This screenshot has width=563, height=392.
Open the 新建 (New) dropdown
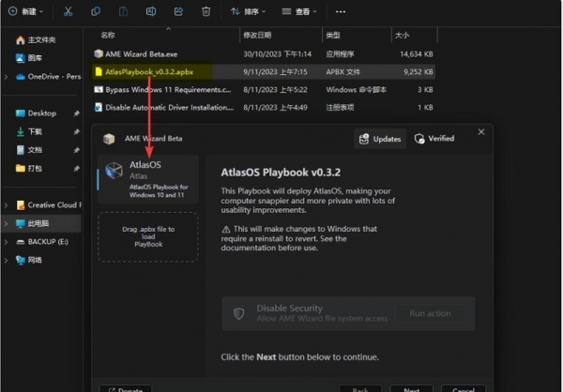(26, 11)
